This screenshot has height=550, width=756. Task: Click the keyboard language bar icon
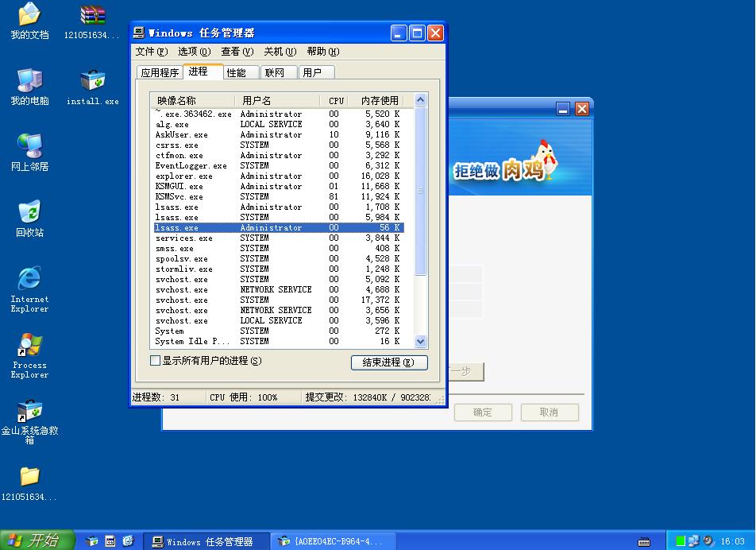tap(644, 542)
